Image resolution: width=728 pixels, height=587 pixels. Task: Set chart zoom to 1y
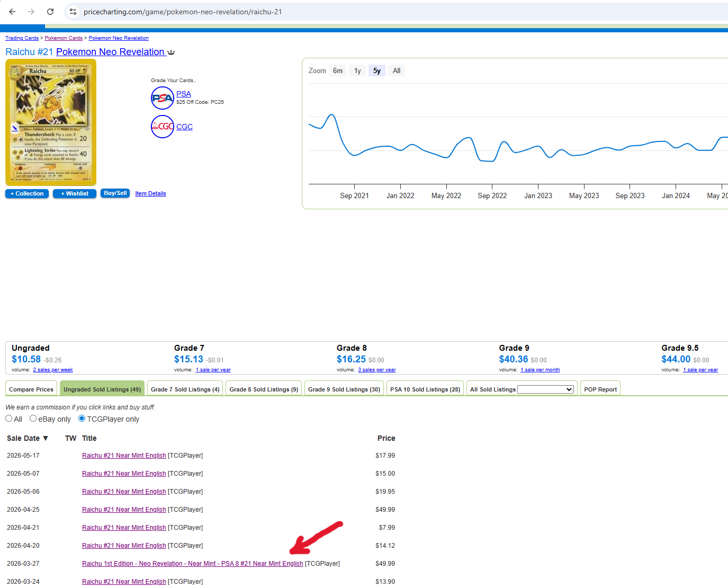coord(357,70)
